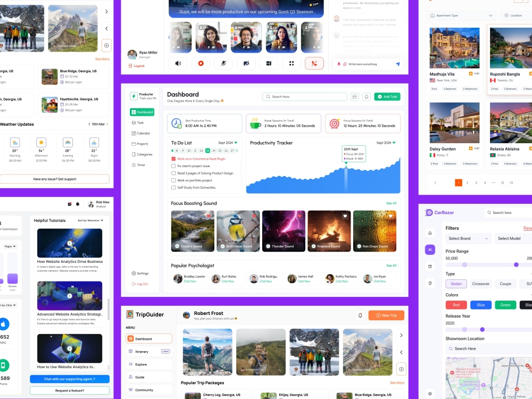Click the 'Request a feature?' button
The height and width of the screenshot is (399, 532).
pos(70,390)
